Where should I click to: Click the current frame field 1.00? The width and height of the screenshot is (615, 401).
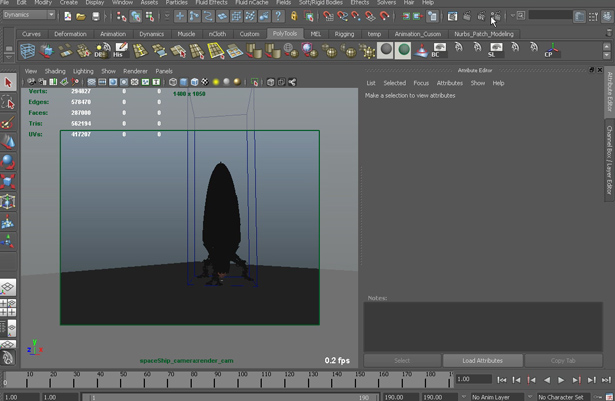click(x=473, y=379)
